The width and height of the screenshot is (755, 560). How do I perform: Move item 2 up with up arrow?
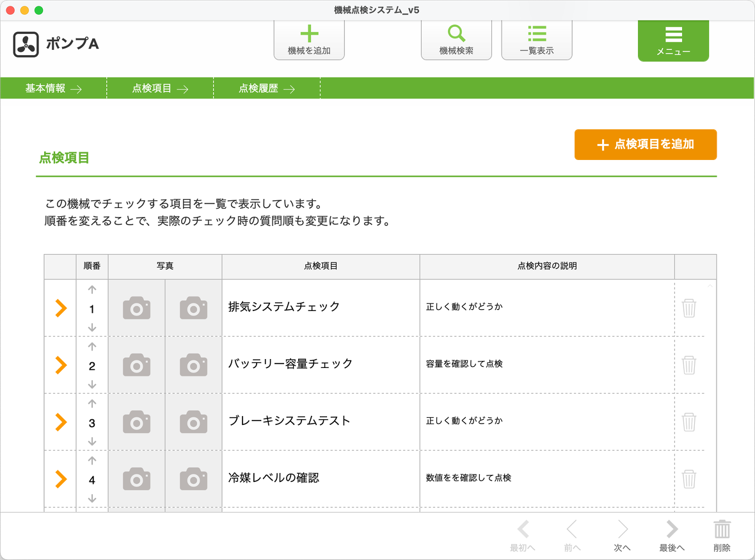pyautogui.click(x=92, y=347)
